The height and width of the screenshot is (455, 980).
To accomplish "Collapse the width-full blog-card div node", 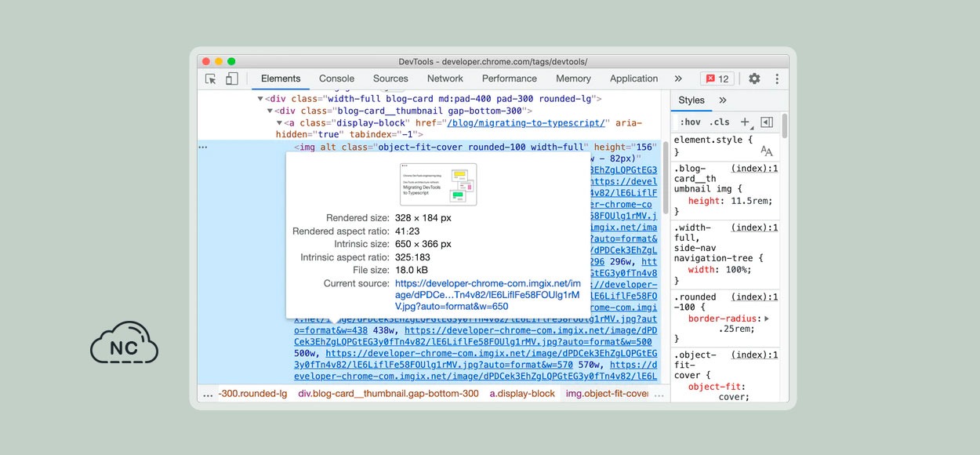I will (261, 100).
